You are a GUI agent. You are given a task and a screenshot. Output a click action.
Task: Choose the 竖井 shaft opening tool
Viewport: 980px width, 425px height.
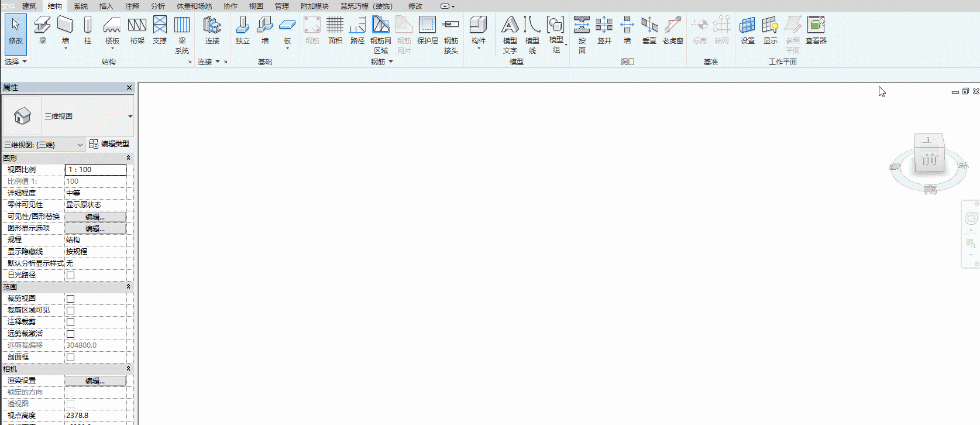coord(604,31)
